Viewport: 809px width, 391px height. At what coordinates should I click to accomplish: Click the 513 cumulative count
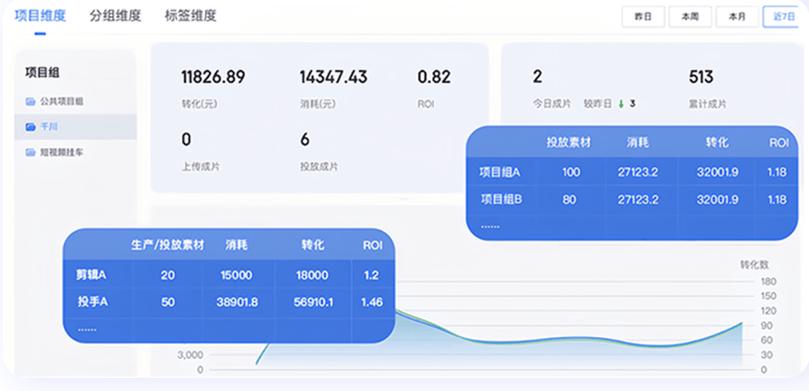[701, 77]
